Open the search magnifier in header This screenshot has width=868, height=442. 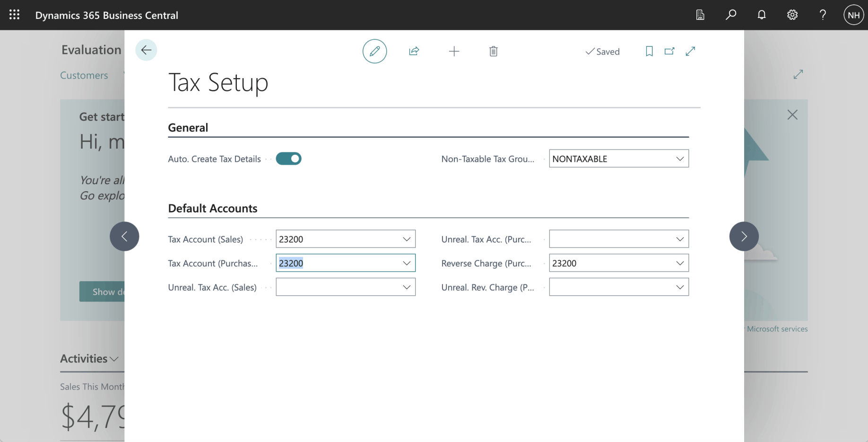coord(731,15)
